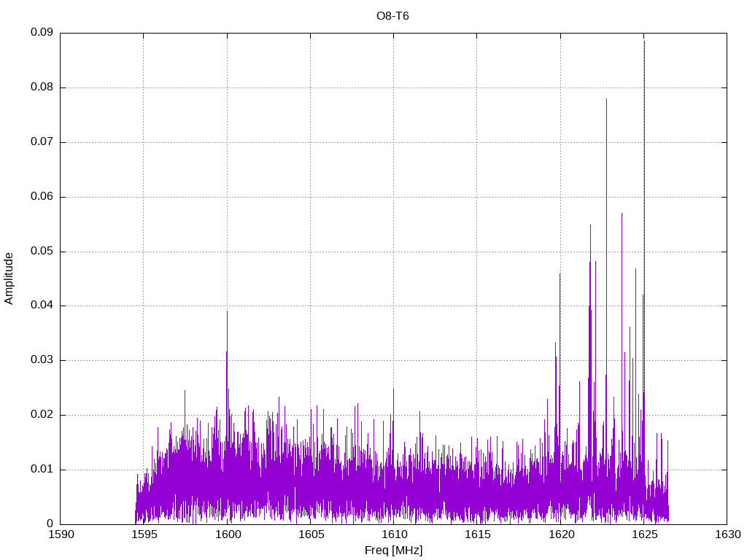Click y-axis tick value 0.06

click(42, 196)
